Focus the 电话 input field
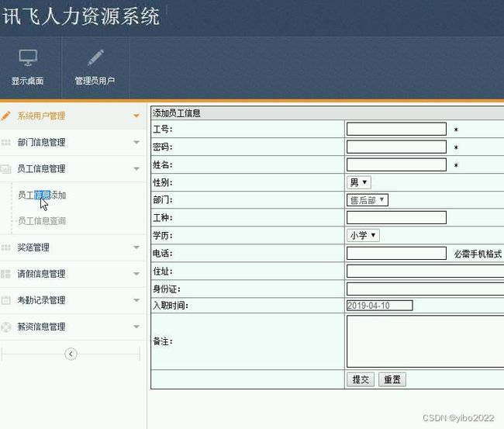Screen dimensions: 504x429 pyautogui.click(x=396, y=254)
